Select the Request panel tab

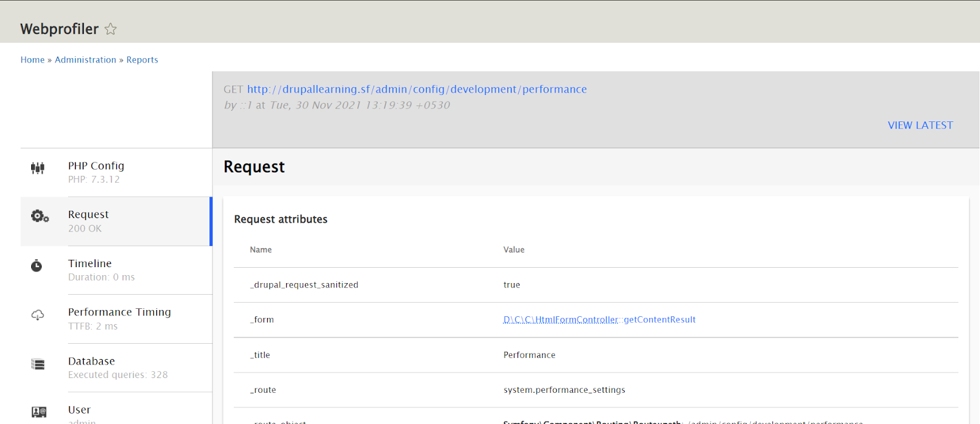point(116,221)
